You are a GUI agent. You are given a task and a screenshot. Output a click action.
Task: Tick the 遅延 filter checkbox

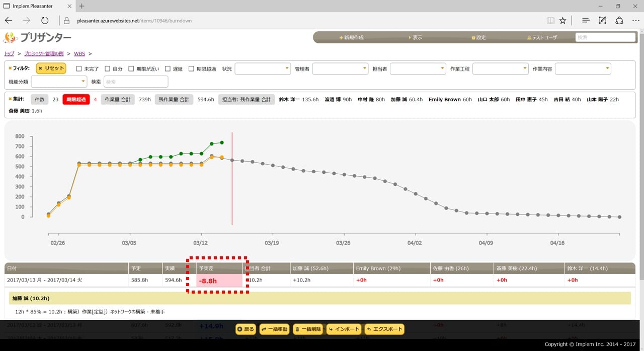point(168,69)
